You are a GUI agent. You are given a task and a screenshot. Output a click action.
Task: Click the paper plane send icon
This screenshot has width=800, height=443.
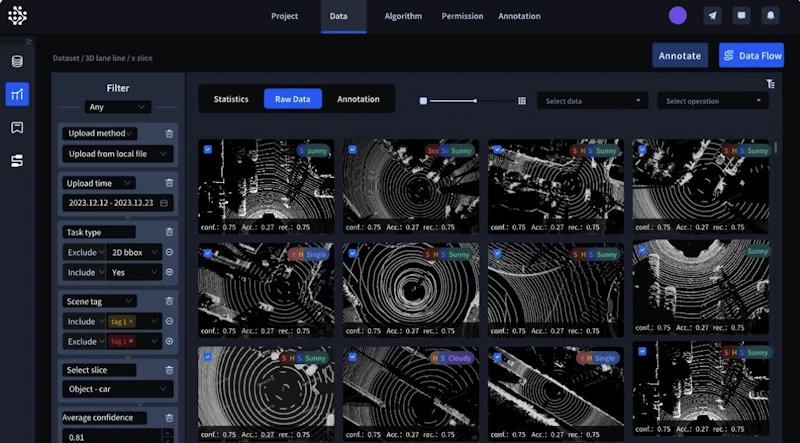point(712,16)
